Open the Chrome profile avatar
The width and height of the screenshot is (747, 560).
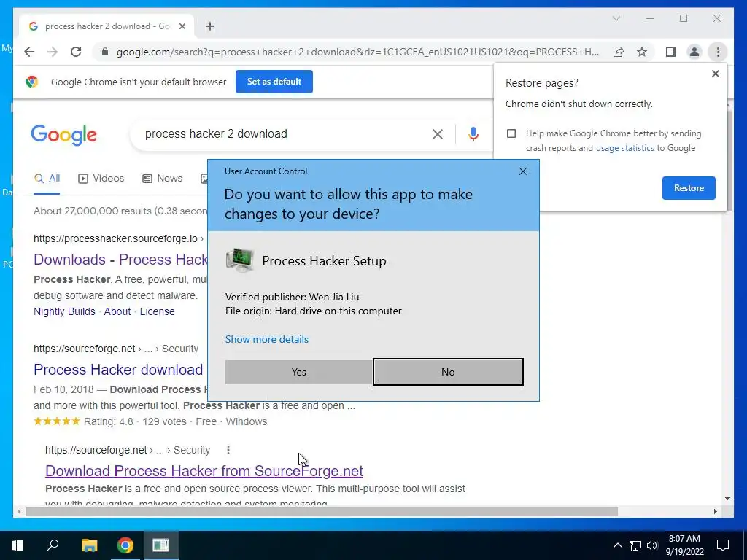pyautogui.click(x=694, y=52)
